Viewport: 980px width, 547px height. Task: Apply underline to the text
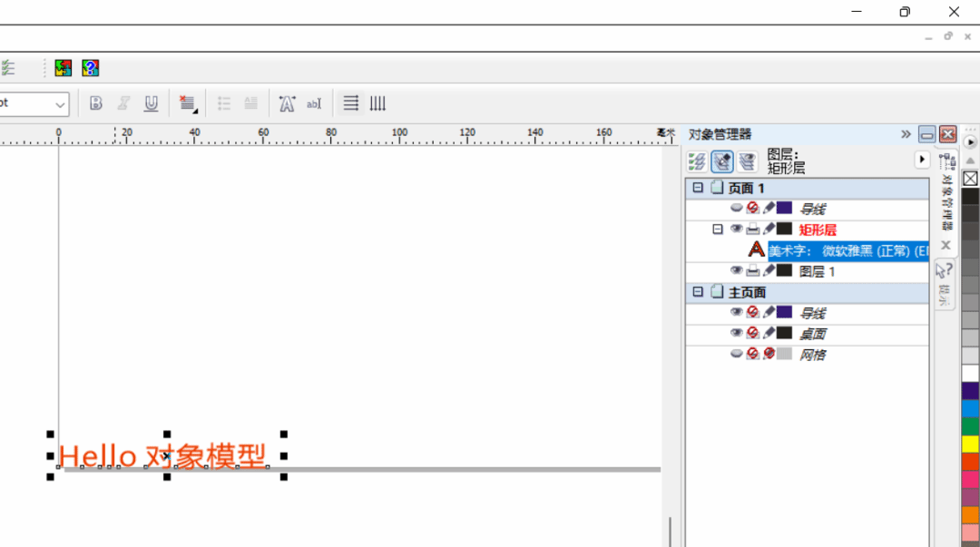click(x=151, y=103)
